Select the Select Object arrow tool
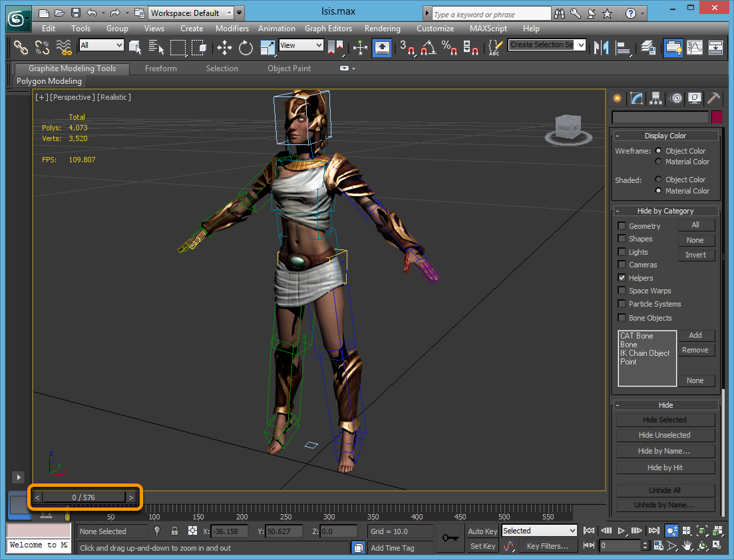 coord(135,47)
